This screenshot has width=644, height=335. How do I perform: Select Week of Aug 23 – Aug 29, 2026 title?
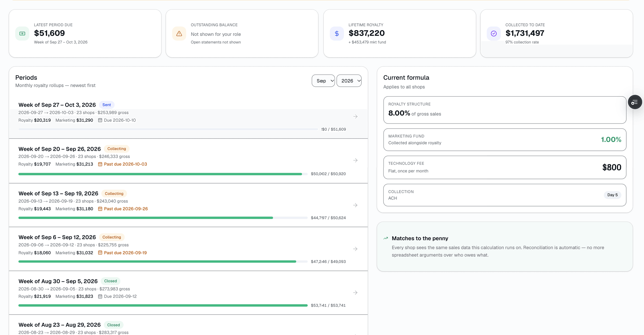pyautogui.click(x=60, y=325)
